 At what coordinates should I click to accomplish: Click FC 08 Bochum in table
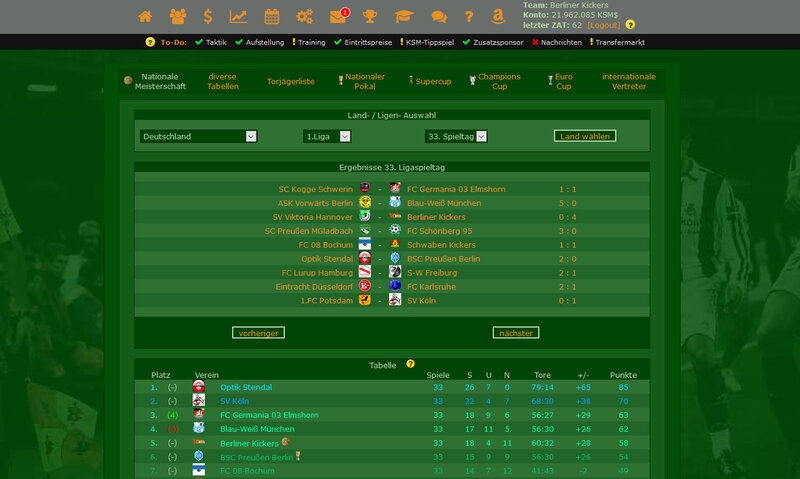tap(247, 471)
